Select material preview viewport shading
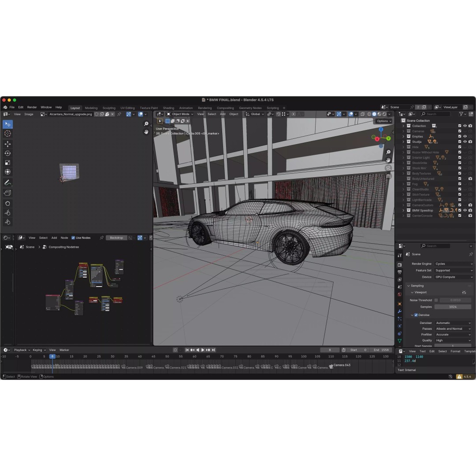Image resolution: width=476 pixels, height=476 pixels. click(379, 114)
